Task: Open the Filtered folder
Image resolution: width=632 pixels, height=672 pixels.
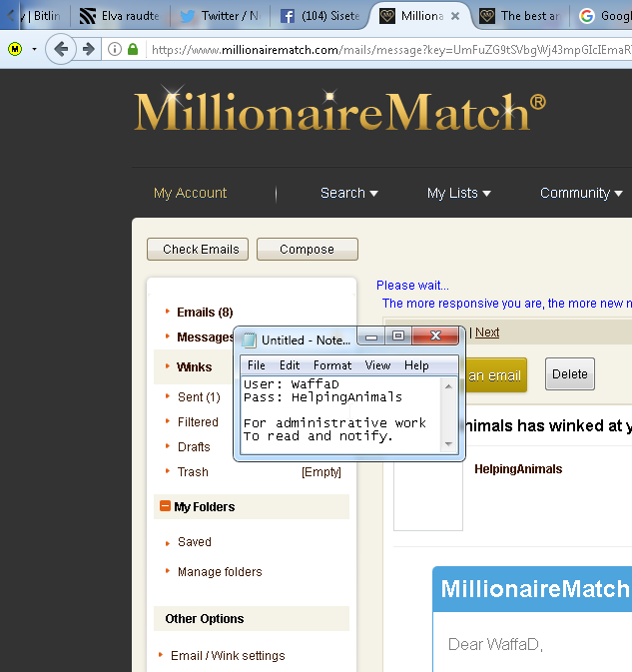Action: (x=198, y=422)
